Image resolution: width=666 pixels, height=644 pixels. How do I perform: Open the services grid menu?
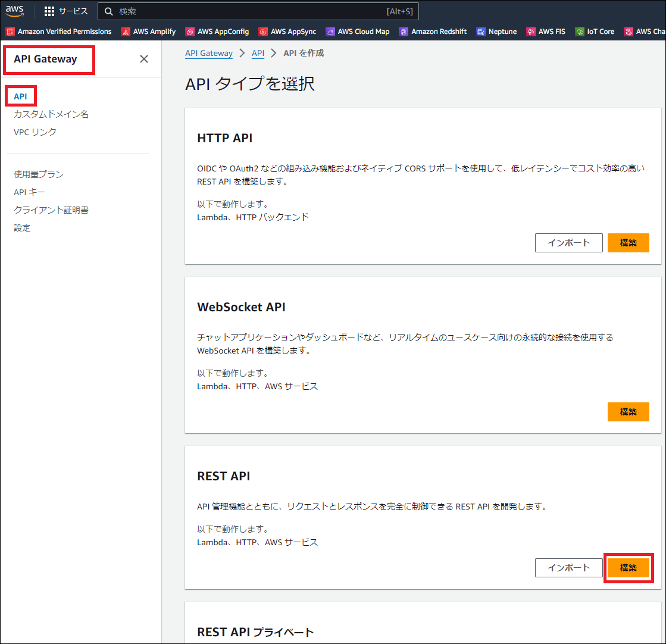pos(66,11)
